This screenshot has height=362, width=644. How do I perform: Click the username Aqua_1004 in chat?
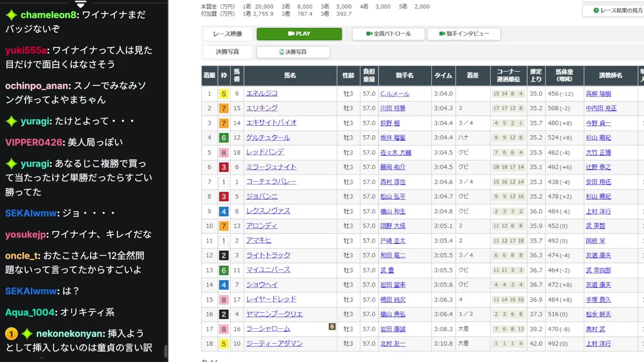(30, 312)
